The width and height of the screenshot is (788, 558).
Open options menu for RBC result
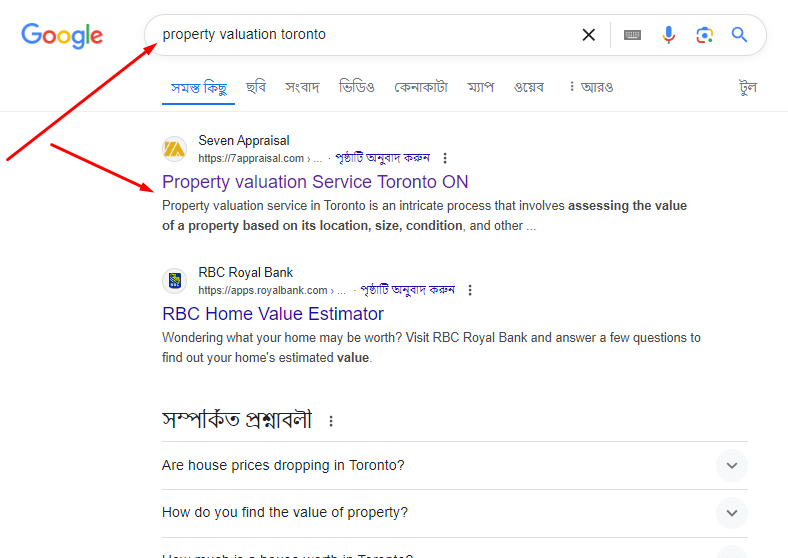pyautogui.click(x=470, y=290)
